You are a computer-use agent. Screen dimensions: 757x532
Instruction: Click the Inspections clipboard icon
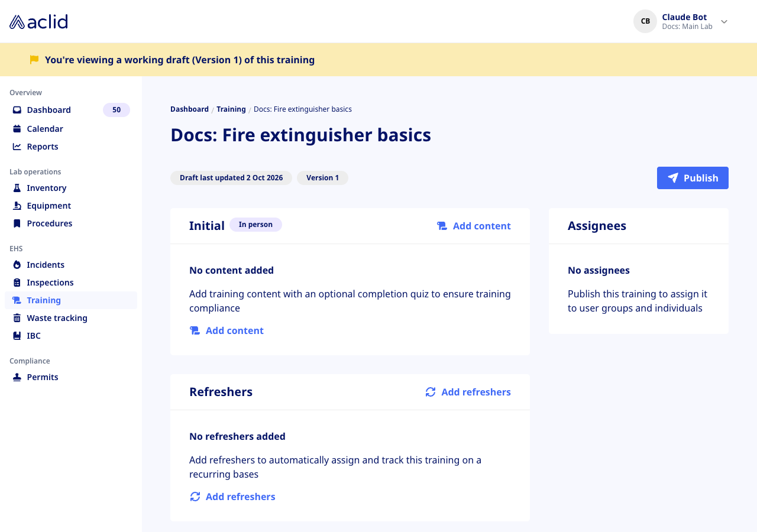pyautogui.click(x=17, y=283)
